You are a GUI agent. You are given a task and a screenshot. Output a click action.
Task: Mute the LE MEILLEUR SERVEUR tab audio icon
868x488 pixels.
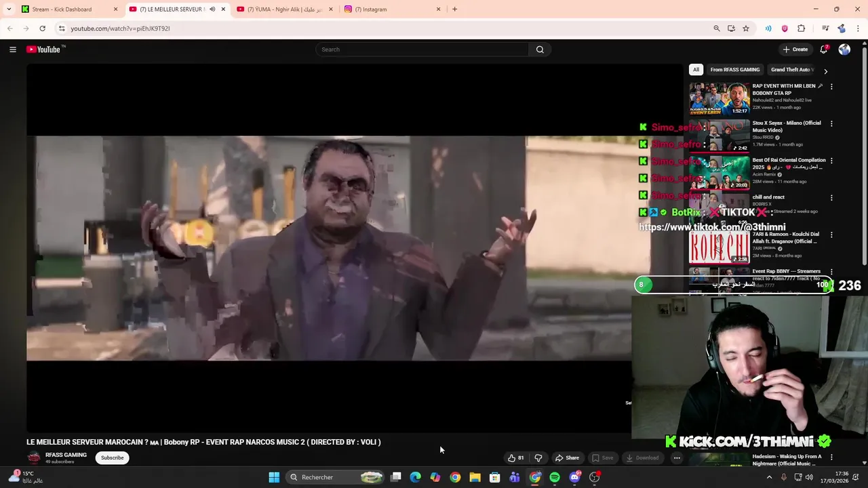(212, 9)
